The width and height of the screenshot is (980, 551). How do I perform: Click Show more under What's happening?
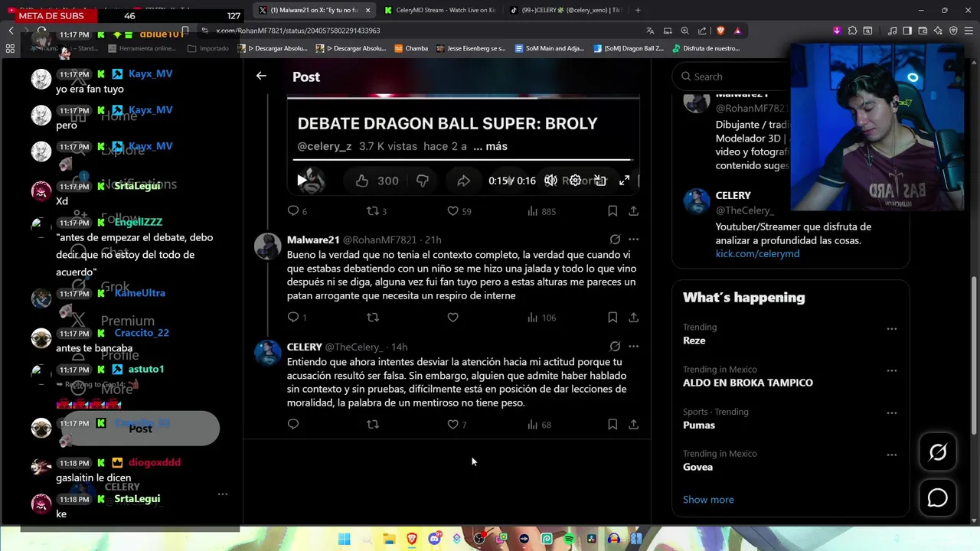point(708,500)
